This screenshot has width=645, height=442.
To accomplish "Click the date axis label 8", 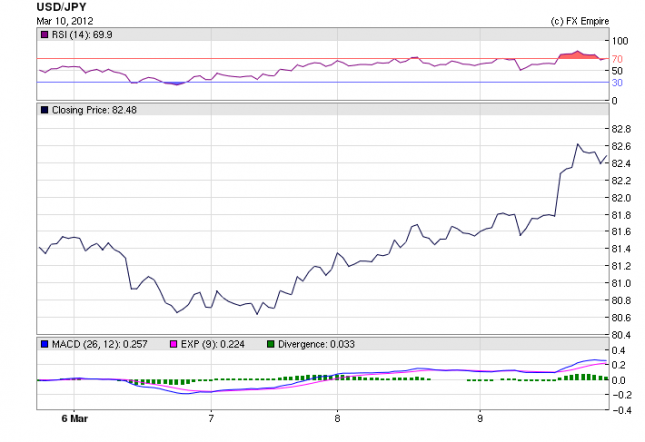I will [337, 419].
